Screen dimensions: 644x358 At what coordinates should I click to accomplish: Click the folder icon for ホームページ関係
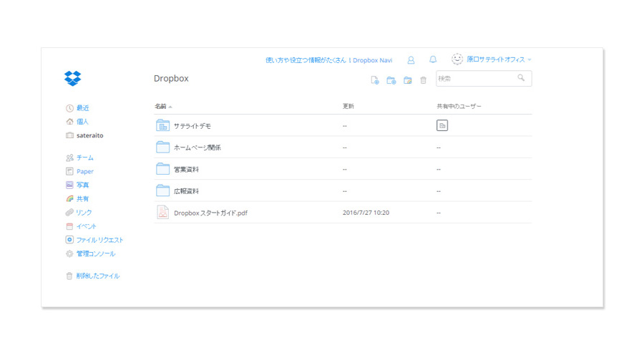tap(162, 147)
